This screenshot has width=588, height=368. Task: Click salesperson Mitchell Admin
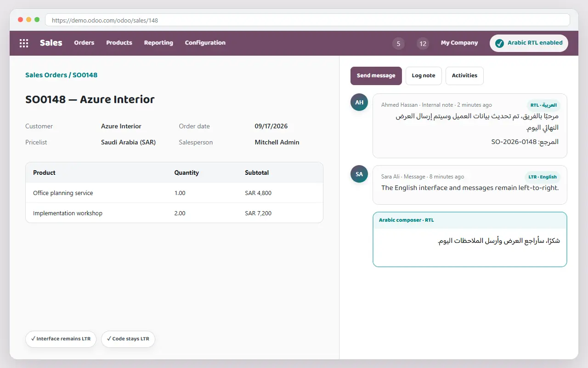click(x=277, y=143)
